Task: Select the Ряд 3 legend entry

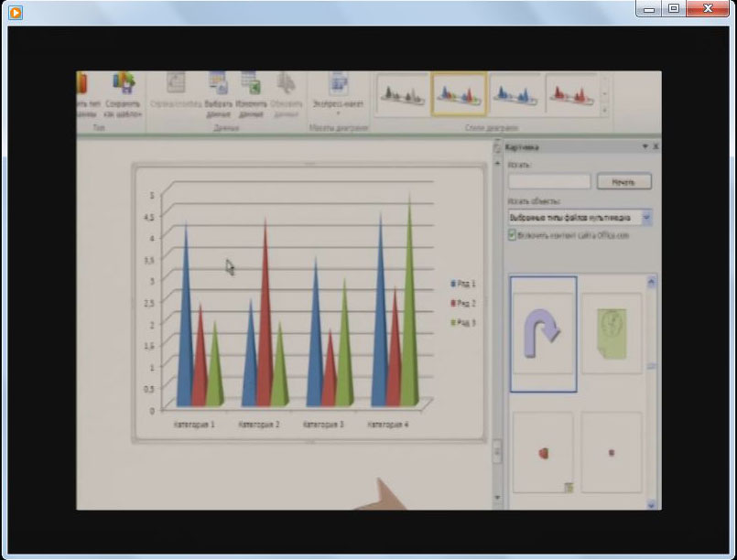Action: pyautogui.click(x=463, y=323)
